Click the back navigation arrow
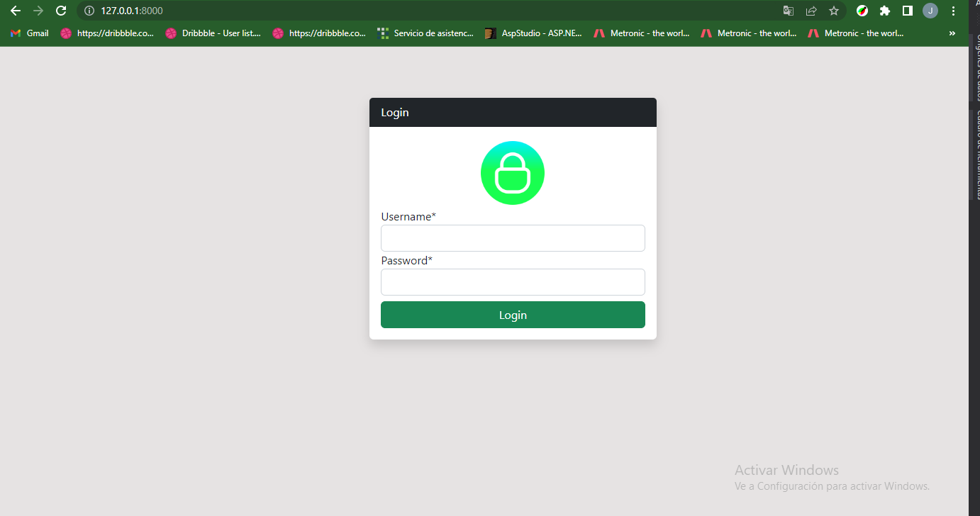This screenshot has height=516, width=980. [16, 11]
